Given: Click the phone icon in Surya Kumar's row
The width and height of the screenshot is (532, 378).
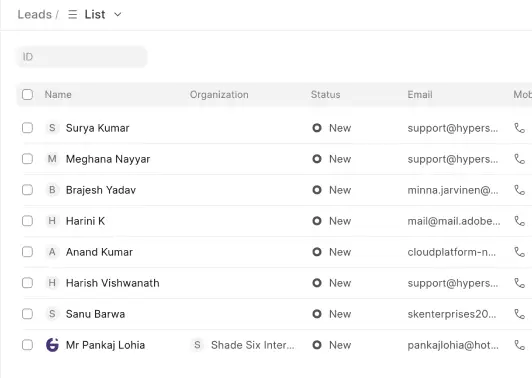Looking at the screenshot, I should 519,128.
